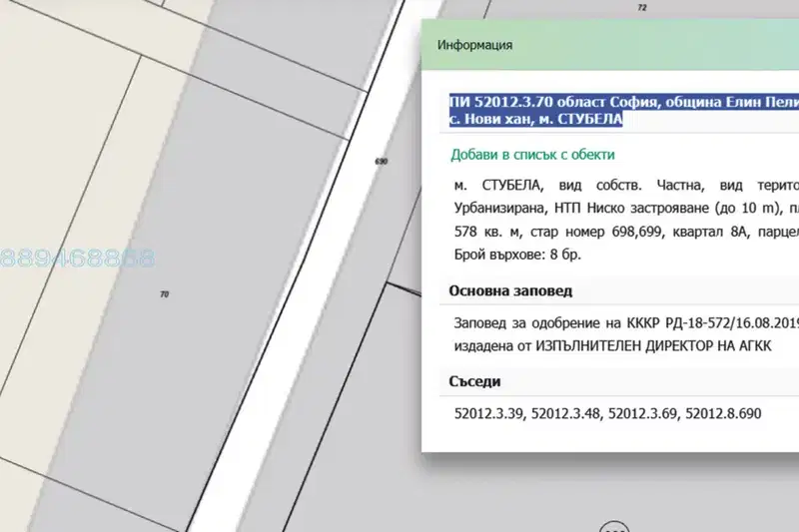This screenshot has width=799, height=532.
Task: Click neighbor parcel 52012.3.39
Action: tap(488, 413)
